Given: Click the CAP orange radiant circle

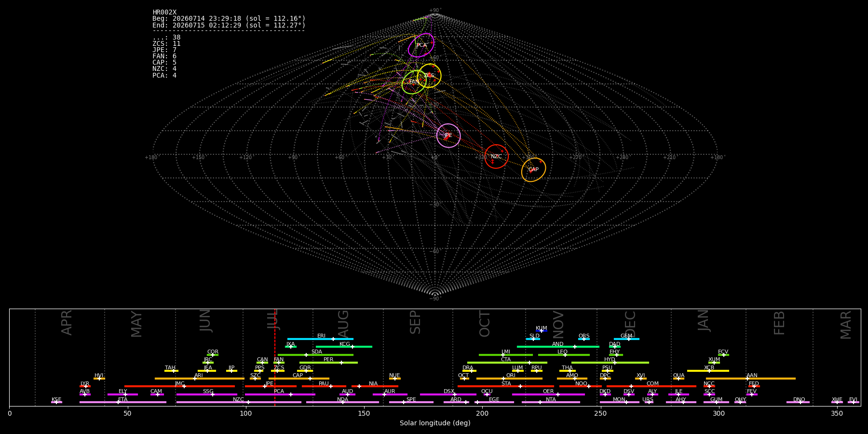Looking at the screenshot, I should [534, 170].
